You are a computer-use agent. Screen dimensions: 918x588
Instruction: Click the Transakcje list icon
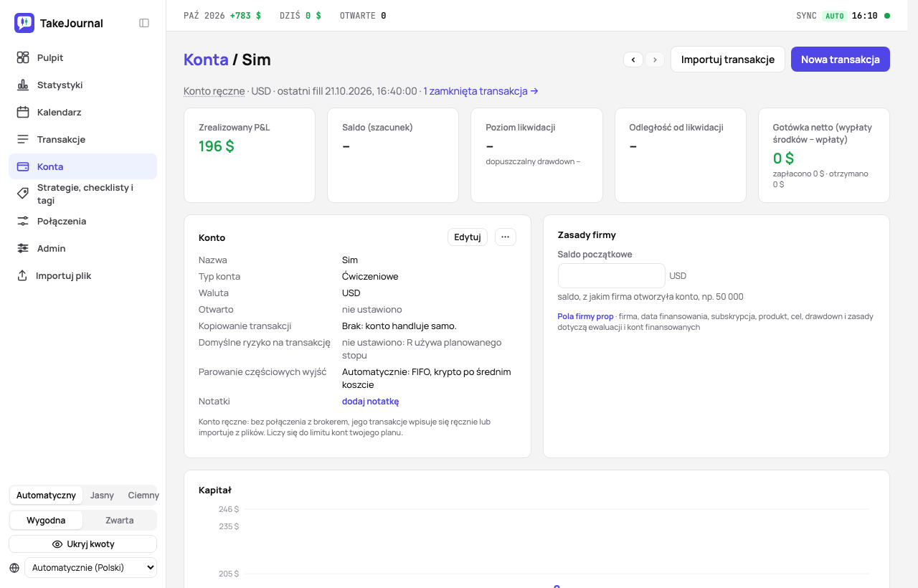23,139
